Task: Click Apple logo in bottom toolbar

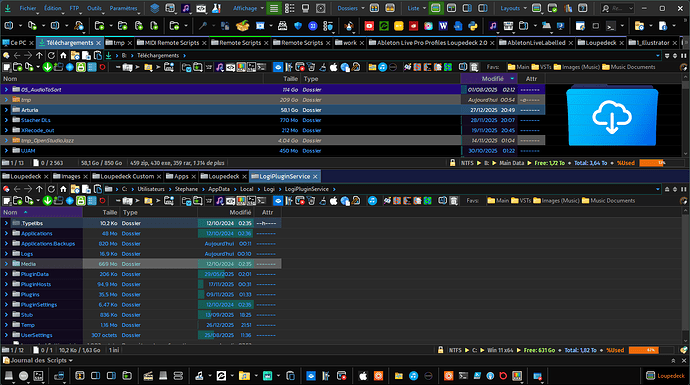Action: pos(363,376)
